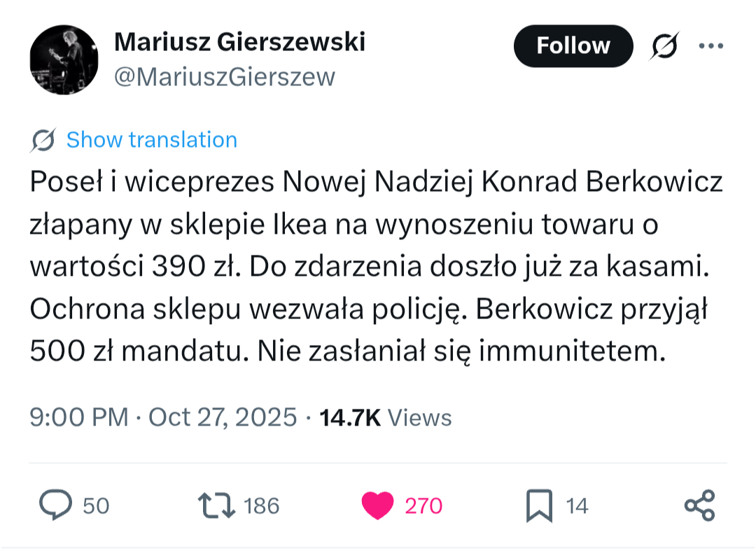Repost using the arrows icon
The image size is (756, 560).
pos(217,505)
